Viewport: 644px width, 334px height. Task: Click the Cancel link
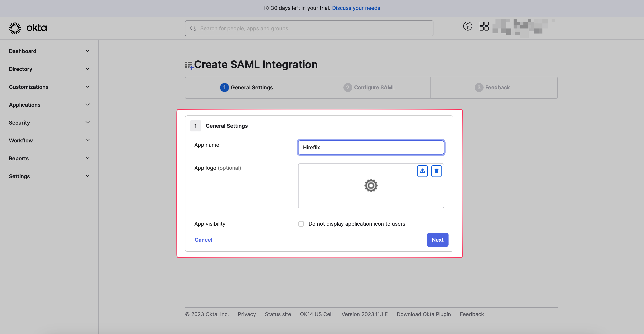coord(203,240)
